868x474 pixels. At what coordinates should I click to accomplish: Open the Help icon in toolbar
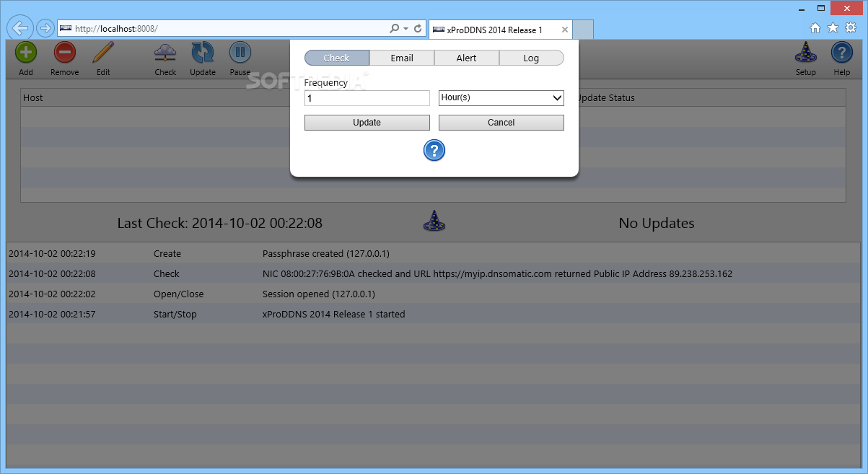842,52
